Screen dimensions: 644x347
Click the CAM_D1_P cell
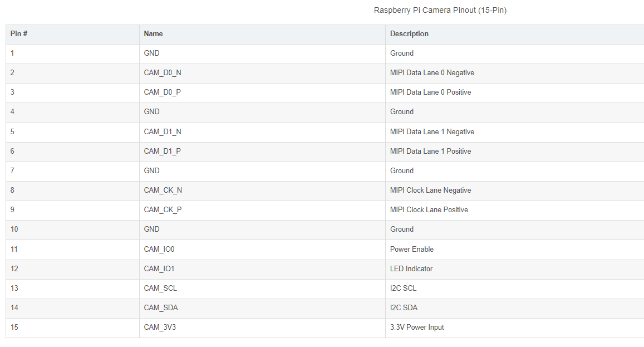(163, 151)
